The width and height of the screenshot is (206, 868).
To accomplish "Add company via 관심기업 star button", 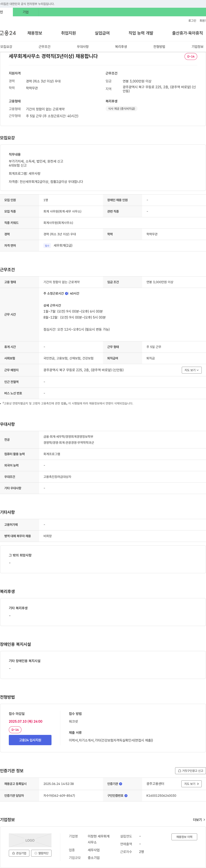I will [19, 853].
